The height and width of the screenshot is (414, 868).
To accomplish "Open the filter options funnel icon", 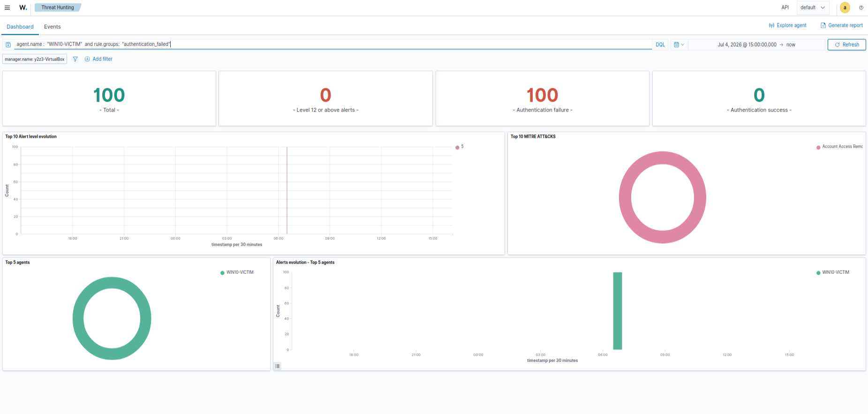I will (x=75, y=59).
